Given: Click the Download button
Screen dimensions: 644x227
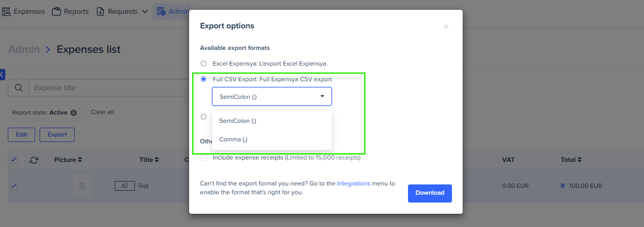Looking at the screenshot, I should [430, 193].
